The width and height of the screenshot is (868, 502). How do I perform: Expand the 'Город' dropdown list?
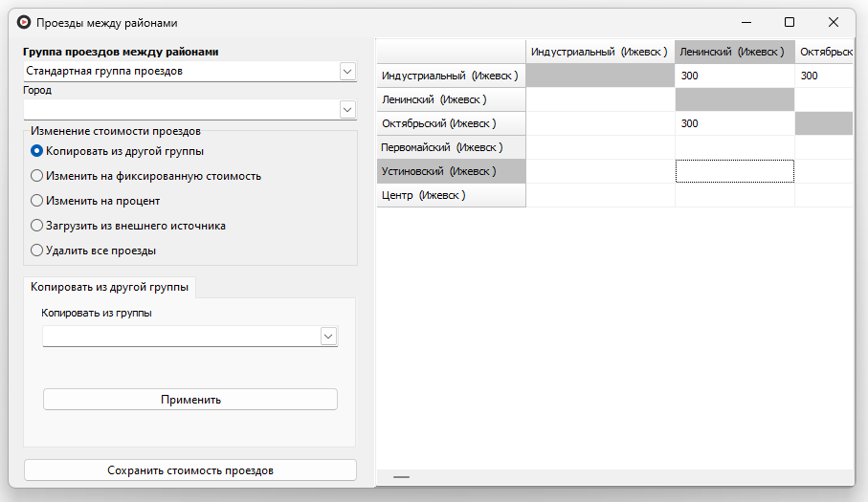346,110
